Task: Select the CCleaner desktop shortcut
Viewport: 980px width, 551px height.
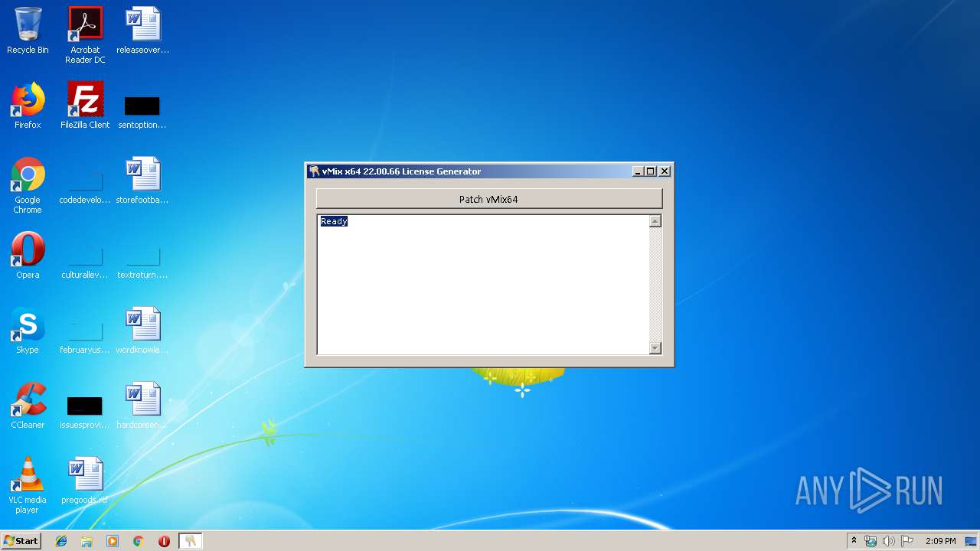Action: [28, 406]
